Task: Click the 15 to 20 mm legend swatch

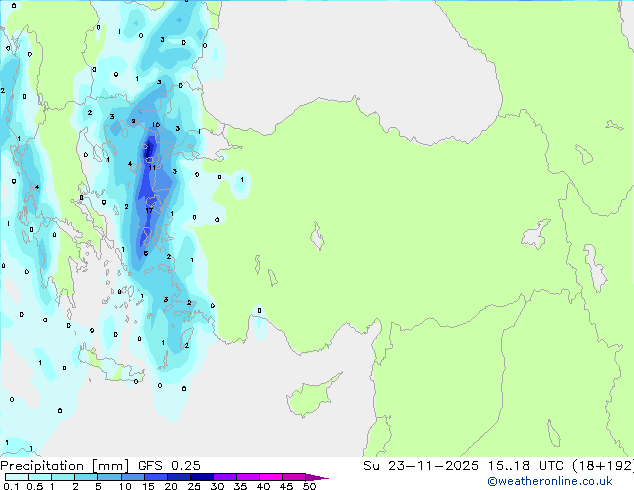Action: 155,477
